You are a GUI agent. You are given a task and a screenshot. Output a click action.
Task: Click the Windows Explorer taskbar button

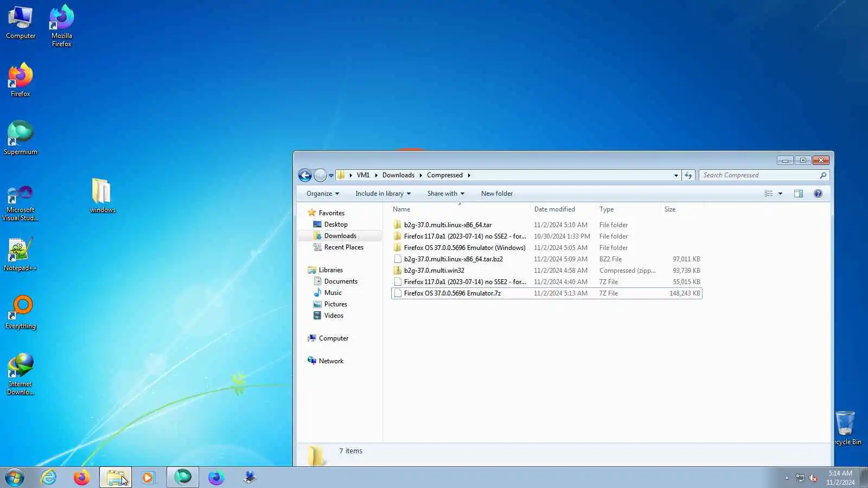(x=115, y=478)
